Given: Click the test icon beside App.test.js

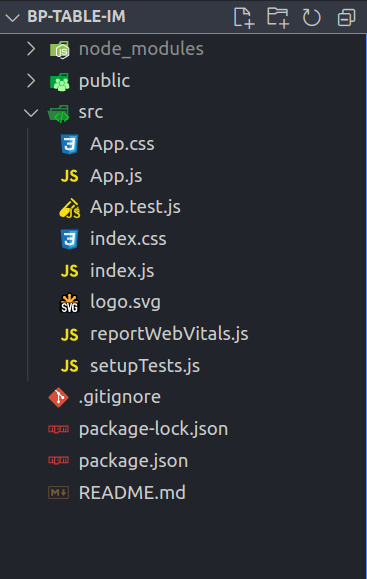Looking at the screenshot, I should (x=69, y=208).
